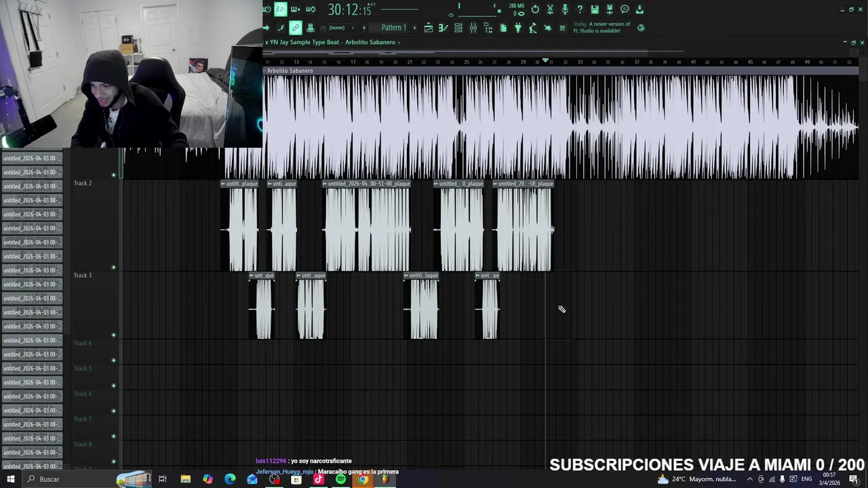Toggle the 3-2-1 countdown before recording
868x488 pixels.
(x=280, y=9)
